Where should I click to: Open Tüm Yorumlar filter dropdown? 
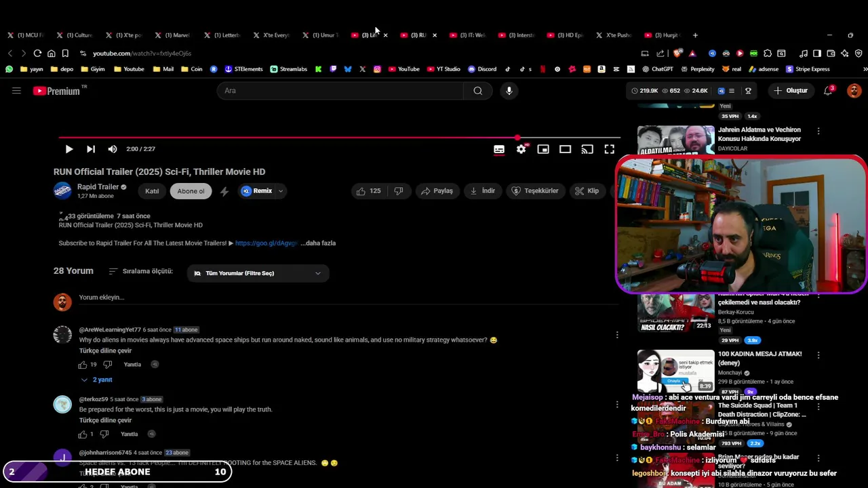[x=258, y=273]
